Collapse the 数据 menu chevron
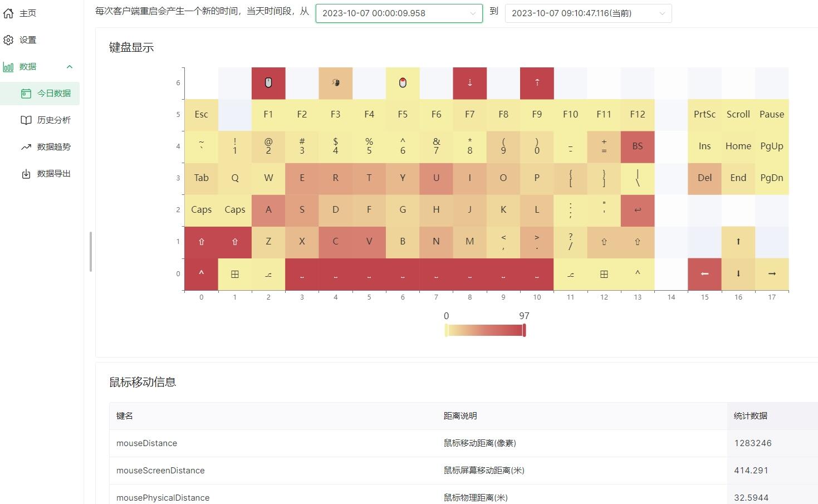818x504 pixels. [x=70, y=67]
